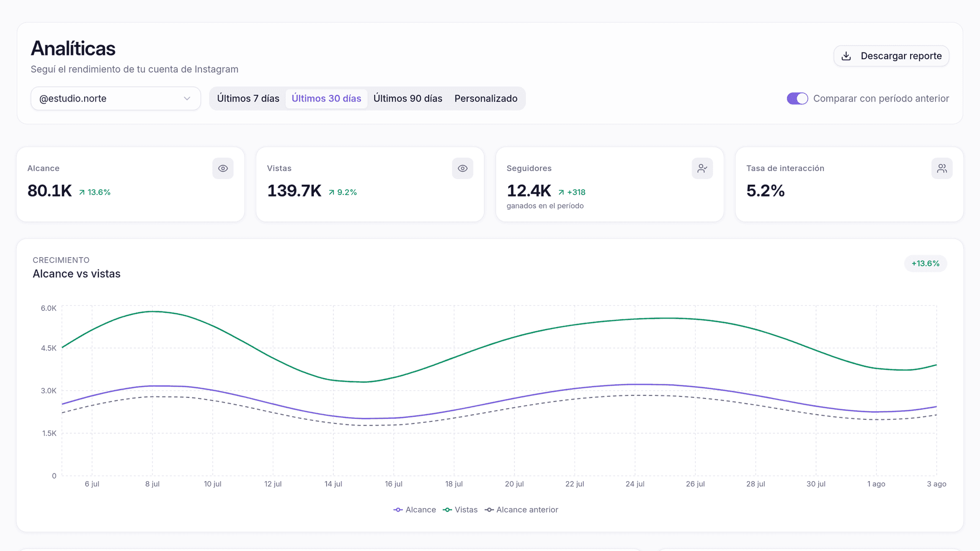
Task: Toggle Comparar con período anterior switch
Action: tap(797, 98)
